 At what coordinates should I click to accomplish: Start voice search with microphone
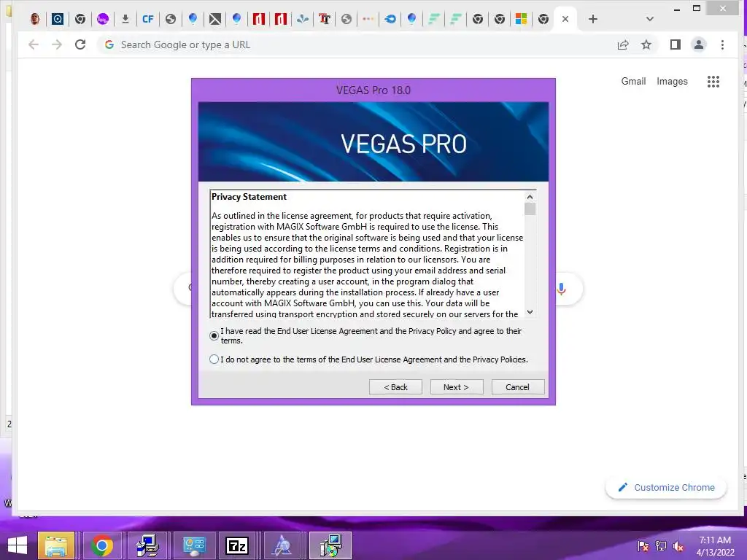click(562, 289)
